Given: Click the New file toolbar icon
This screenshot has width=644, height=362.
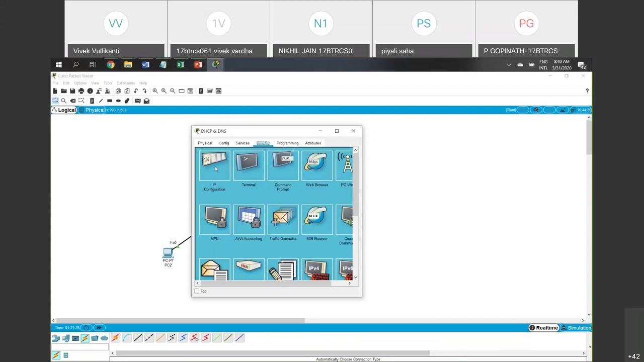Looking at the screenshot, I should pyautogui.click(x=55, y=91).
